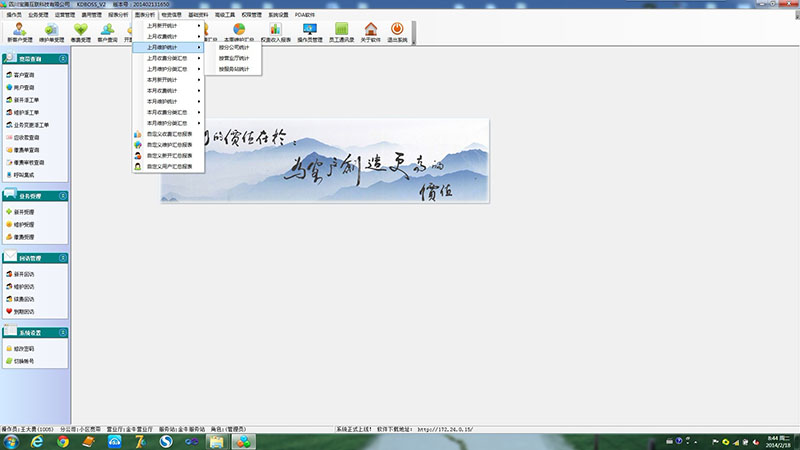Launch Internet Explorer from the taskbar
This screenshot has width=800, height=450.
[37, 442]
